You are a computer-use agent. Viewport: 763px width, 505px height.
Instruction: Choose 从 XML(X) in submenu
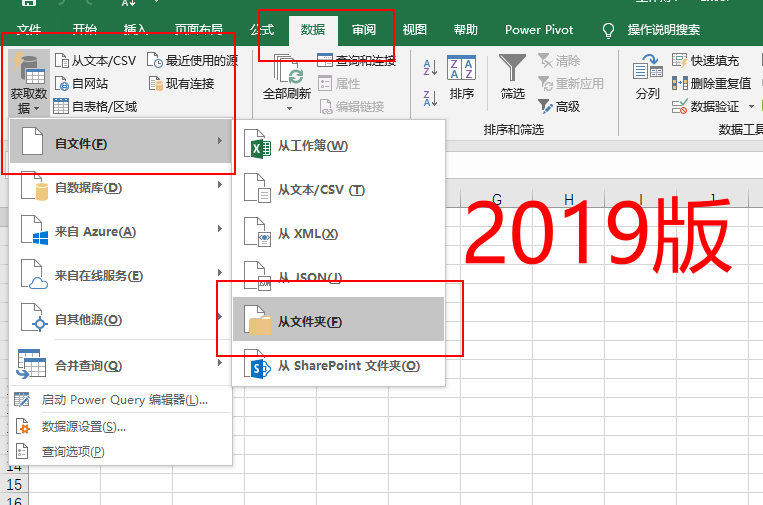pos(339,234)
